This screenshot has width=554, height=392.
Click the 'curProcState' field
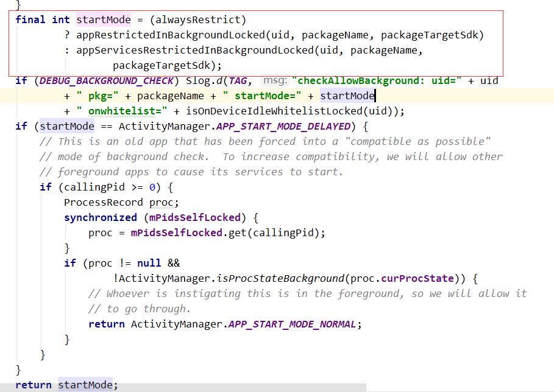click(x=417, y=278)
